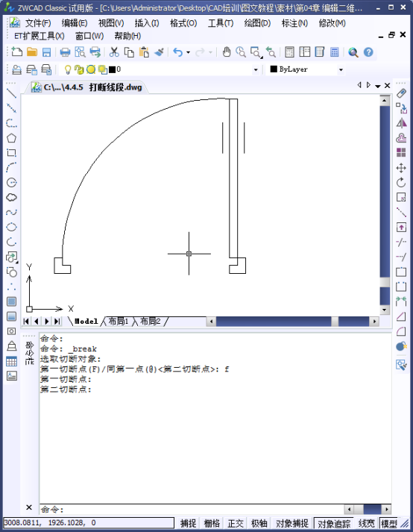
Task: Toggle 极轴 polar tracking
Action: coord(259,523)
